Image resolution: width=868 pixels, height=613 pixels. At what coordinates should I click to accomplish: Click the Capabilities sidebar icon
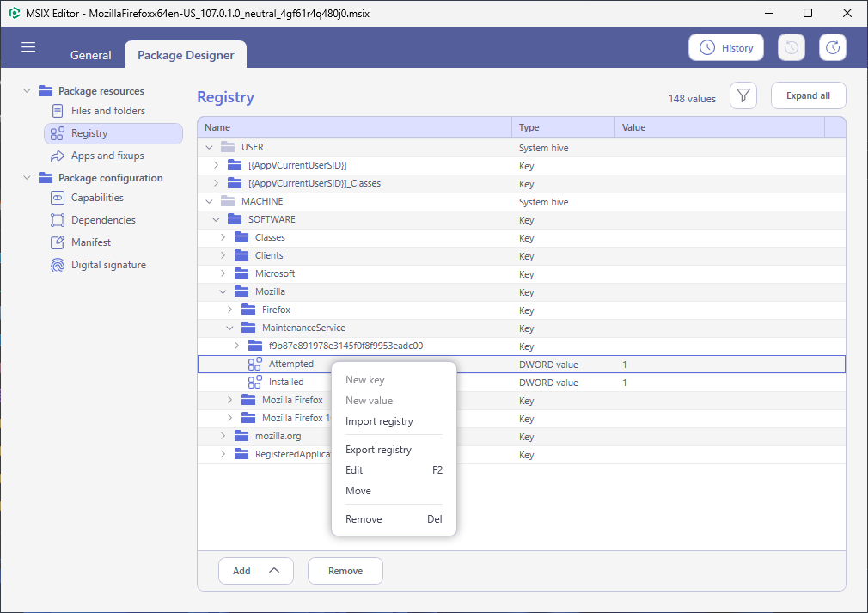click(58, 198)
